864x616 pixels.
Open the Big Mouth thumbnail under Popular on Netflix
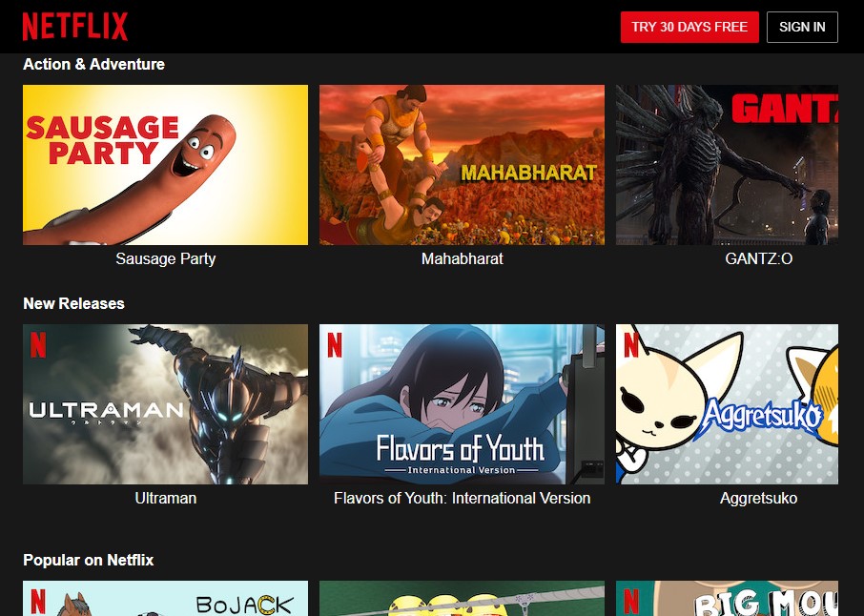727,599
